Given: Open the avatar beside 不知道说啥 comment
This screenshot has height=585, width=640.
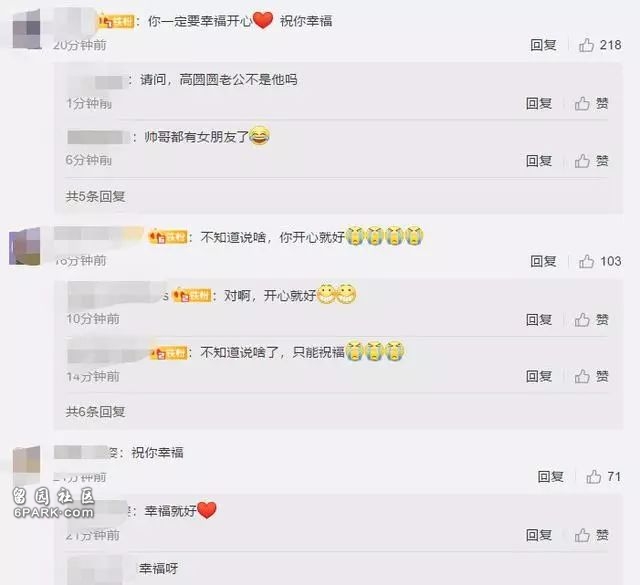Looking at the screenshot, I should tap(24, 247).
